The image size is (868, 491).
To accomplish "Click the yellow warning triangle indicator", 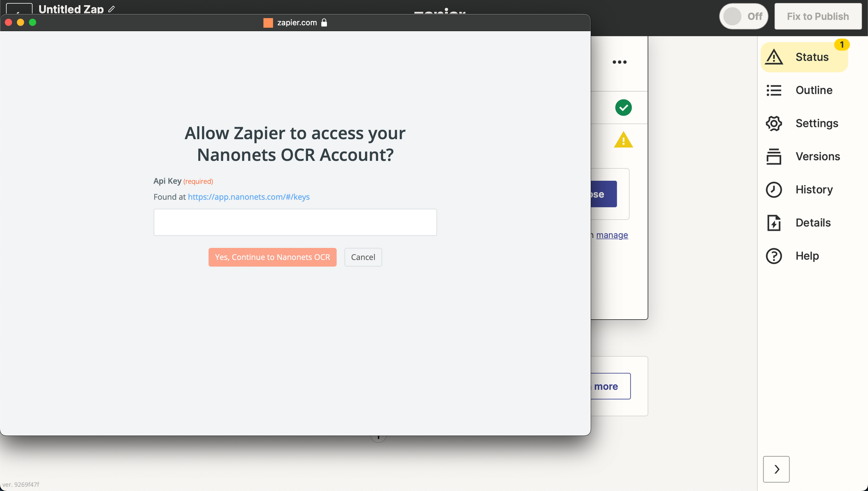I will (x=623, y=139).
